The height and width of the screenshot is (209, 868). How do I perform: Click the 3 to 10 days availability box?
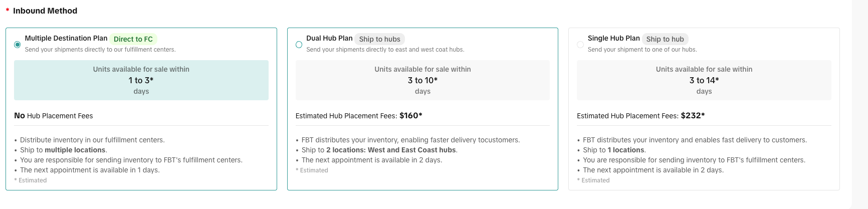(422, 80)
